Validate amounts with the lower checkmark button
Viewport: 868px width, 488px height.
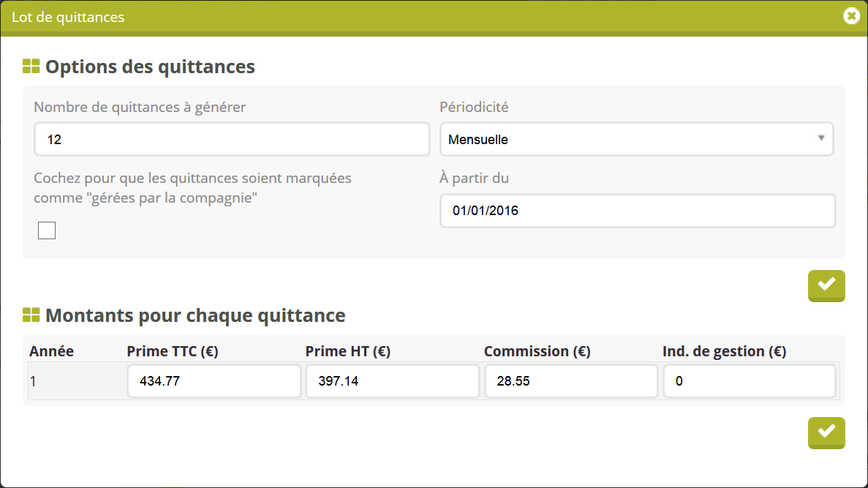pos(826,432)
